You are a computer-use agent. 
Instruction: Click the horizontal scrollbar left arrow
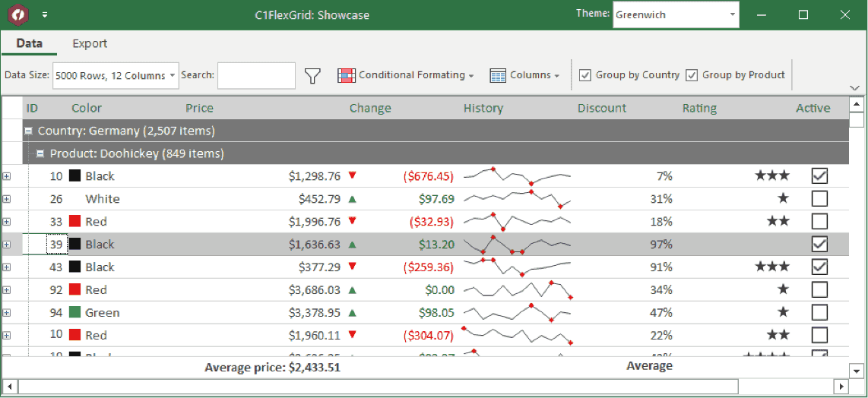(x=9, y=386)
